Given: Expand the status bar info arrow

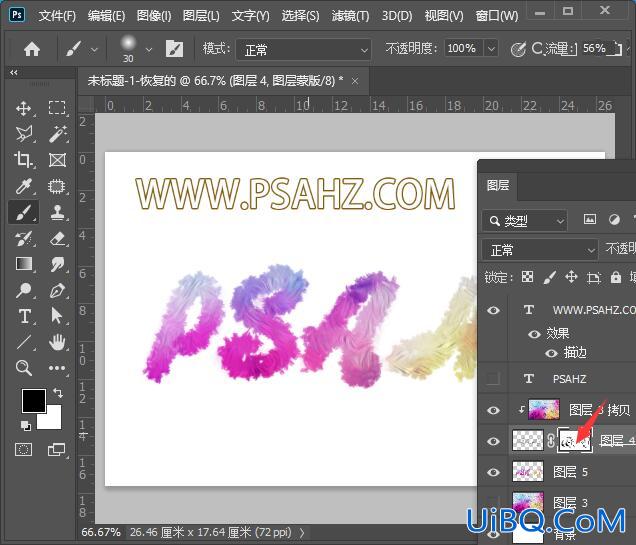Looking at the screenshot, I should pos(302,532).
